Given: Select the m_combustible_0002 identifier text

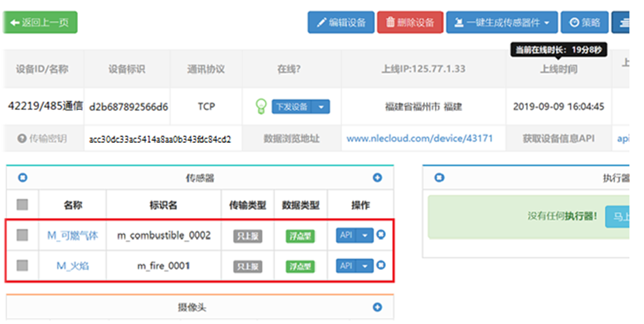Looking at the screenshot, I should (164, 236).
